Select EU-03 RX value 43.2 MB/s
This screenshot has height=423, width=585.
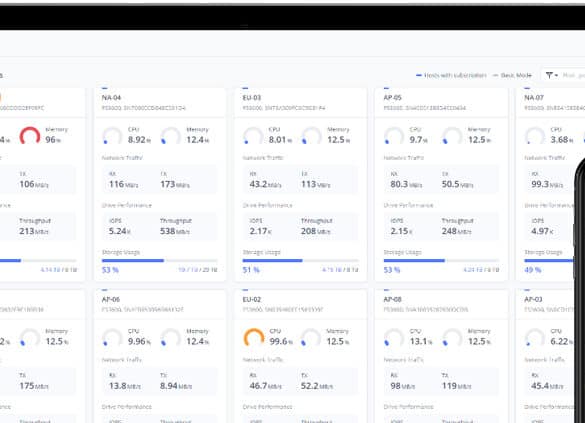click(x=265, y=184)
